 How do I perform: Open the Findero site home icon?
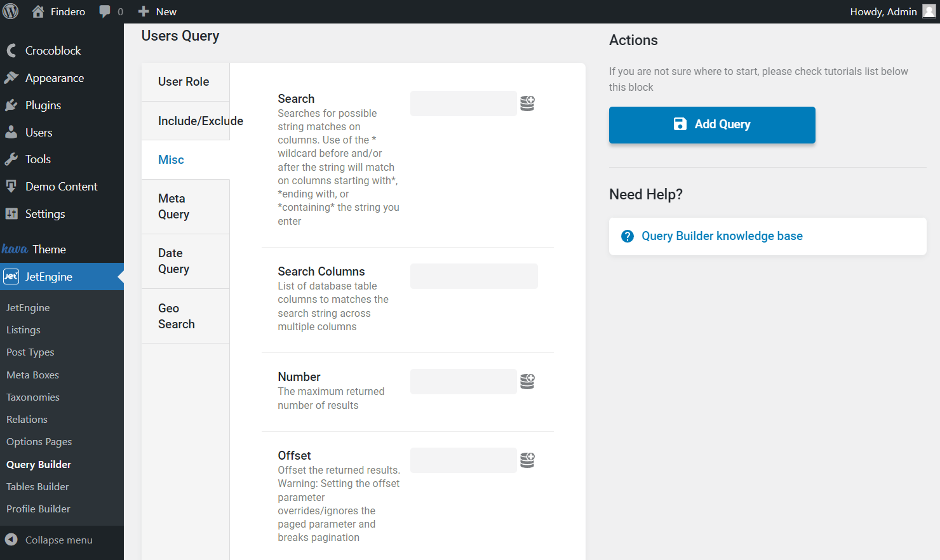click(38, 11)
